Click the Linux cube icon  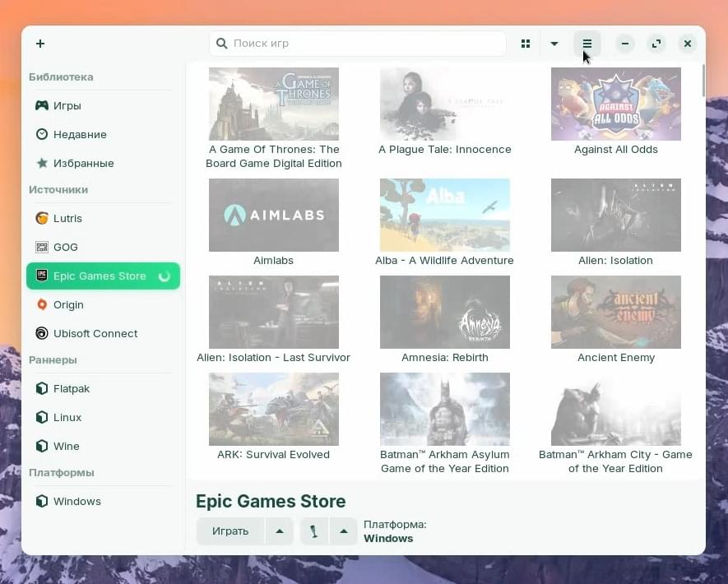42,417
